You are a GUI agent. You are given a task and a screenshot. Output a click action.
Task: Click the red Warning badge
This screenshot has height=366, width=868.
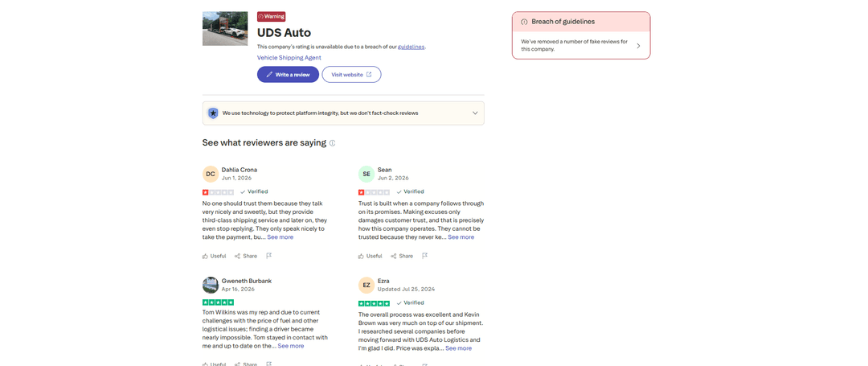pos(272,17)
